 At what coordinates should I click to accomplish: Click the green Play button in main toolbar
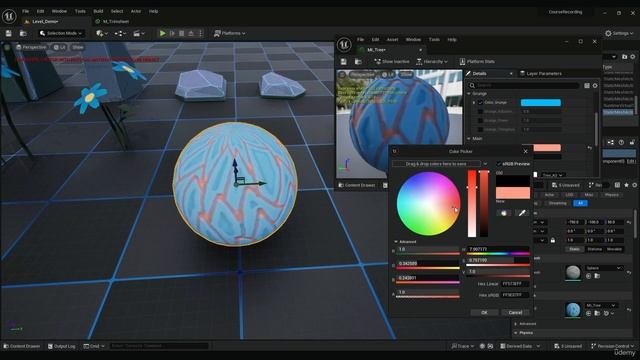tap(162, 33)
